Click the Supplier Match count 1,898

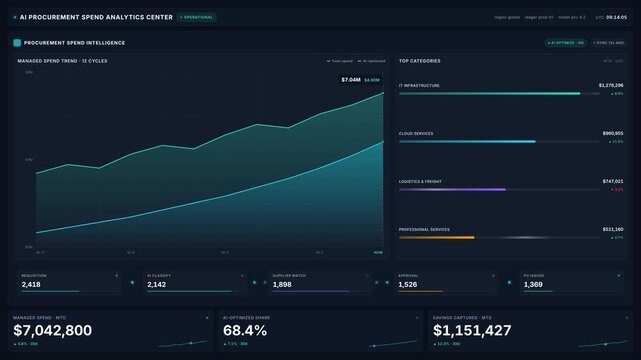click(x=282, y=285)
